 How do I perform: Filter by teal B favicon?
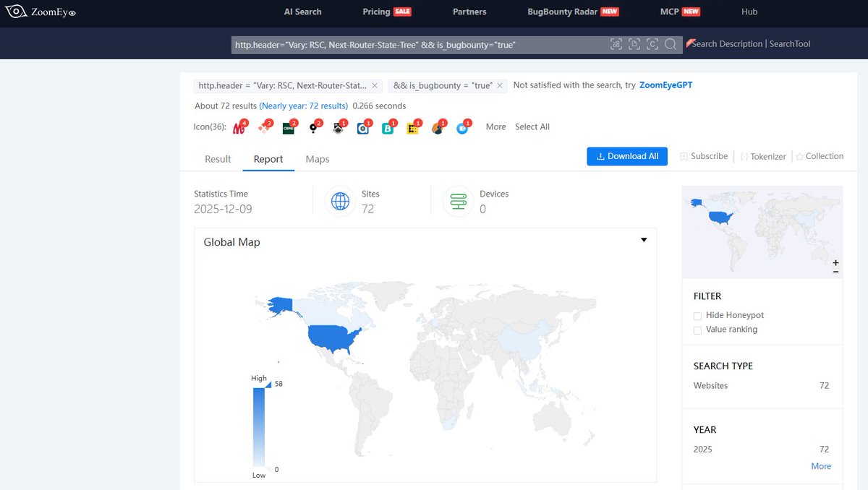[388, 128]
